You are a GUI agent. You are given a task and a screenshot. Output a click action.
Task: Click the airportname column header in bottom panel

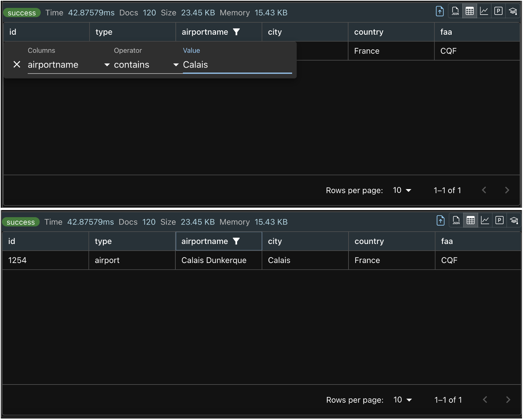(219, 241)
